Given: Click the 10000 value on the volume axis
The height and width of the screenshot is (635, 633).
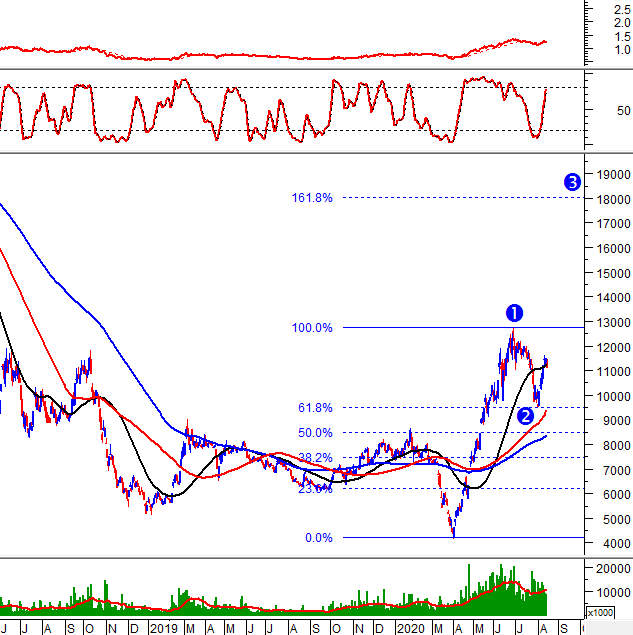Looking at the screenshot, I should pos(613,592).
